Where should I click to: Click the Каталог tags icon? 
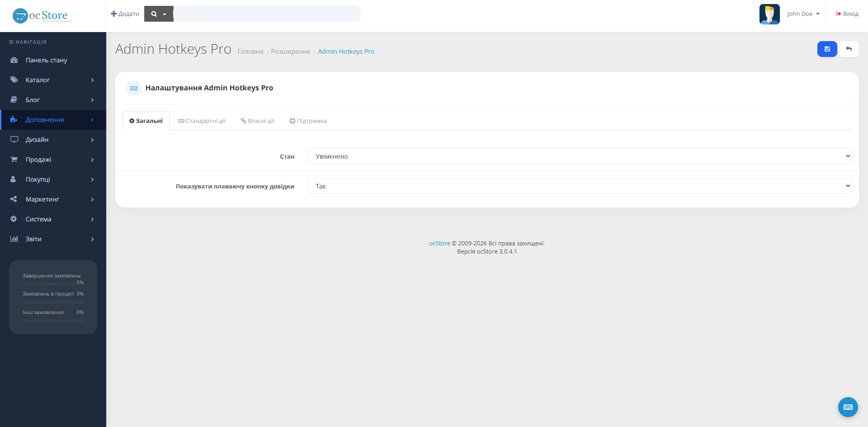coord(14,80)
